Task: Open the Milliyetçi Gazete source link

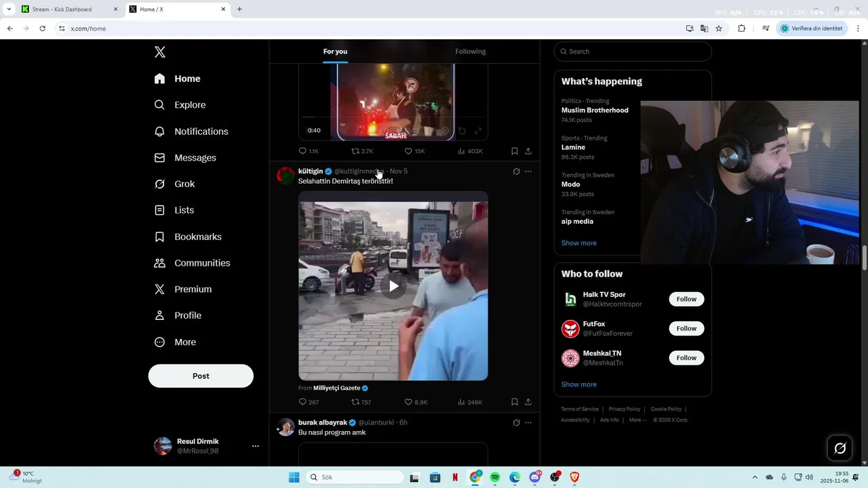Action: [340, 388]
